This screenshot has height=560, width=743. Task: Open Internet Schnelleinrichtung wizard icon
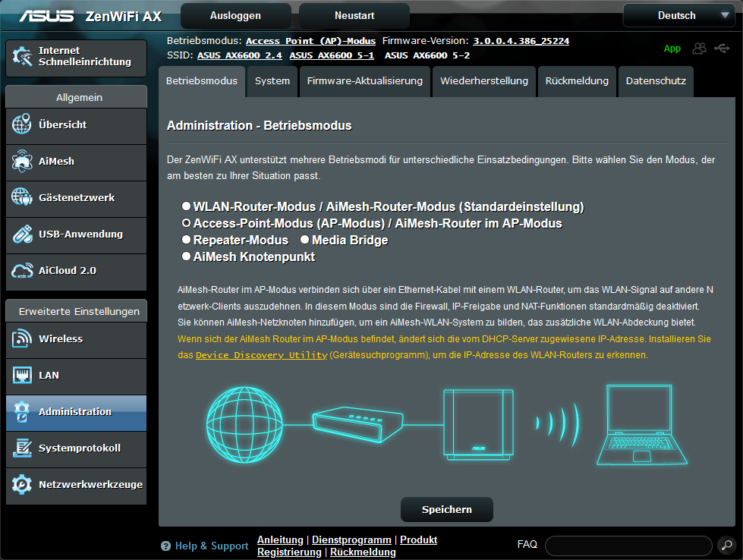click(22, 56)
